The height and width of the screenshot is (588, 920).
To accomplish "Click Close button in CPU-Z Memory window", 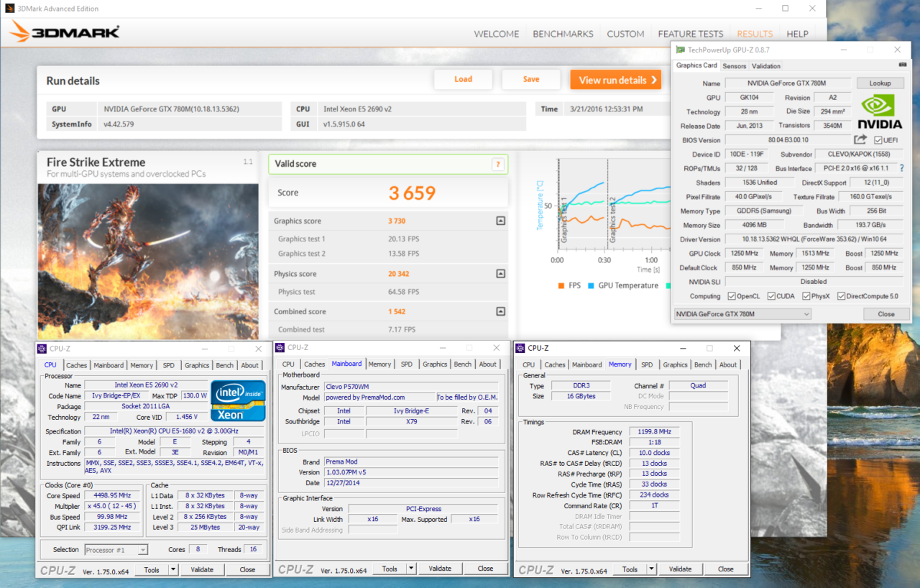I will 726,569.
